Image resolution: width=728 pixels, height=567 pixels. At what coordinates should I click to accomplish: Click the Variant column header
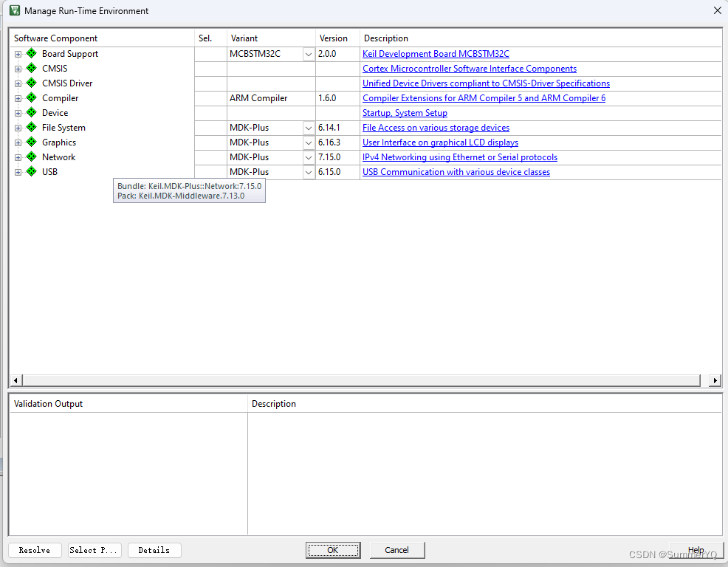pos(271,38)
